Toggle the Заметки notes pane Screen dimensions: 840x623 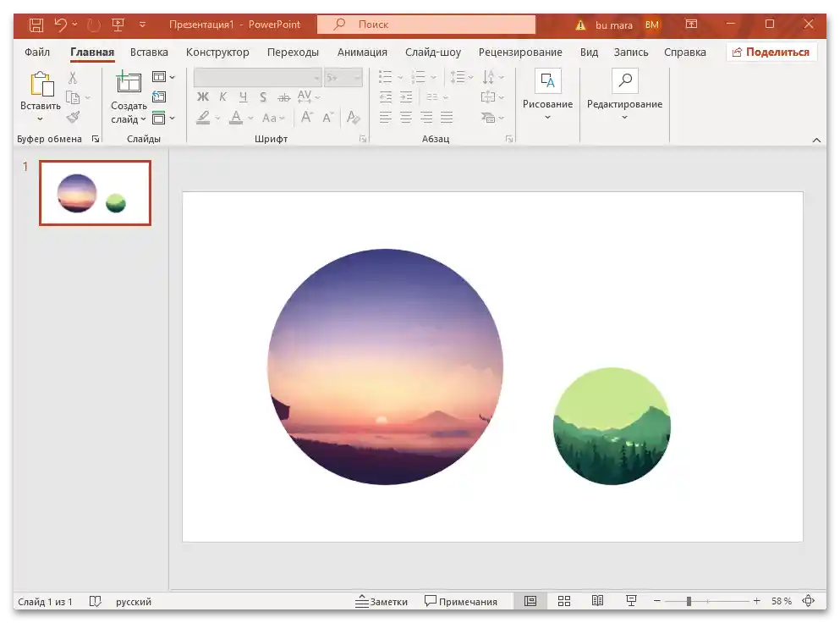tap(382, 601)
